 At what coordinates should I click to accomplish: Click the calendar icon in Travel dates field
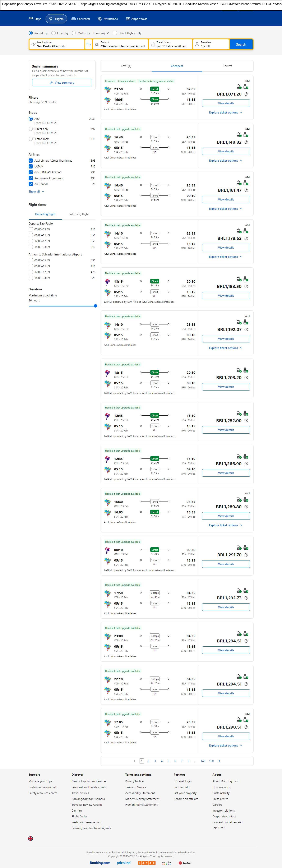[153, 45]
